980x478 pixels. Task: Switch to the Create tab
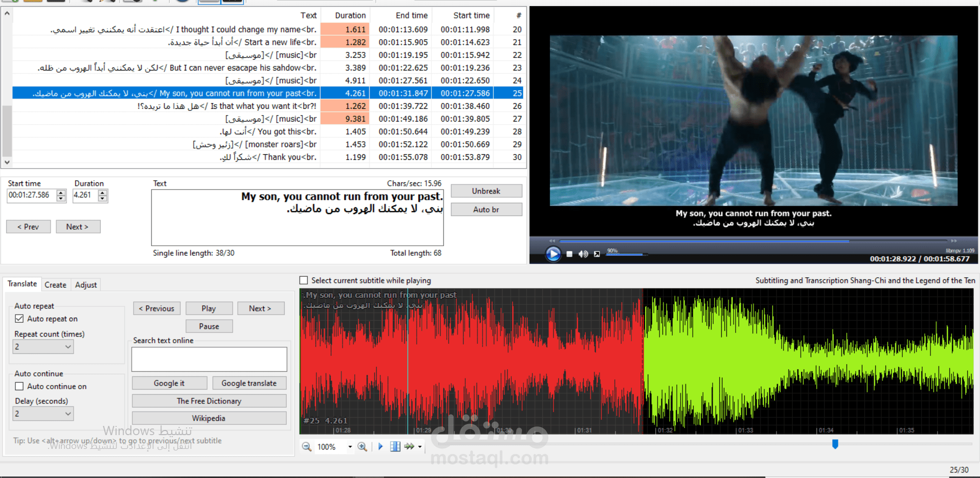tap(55, 285)
